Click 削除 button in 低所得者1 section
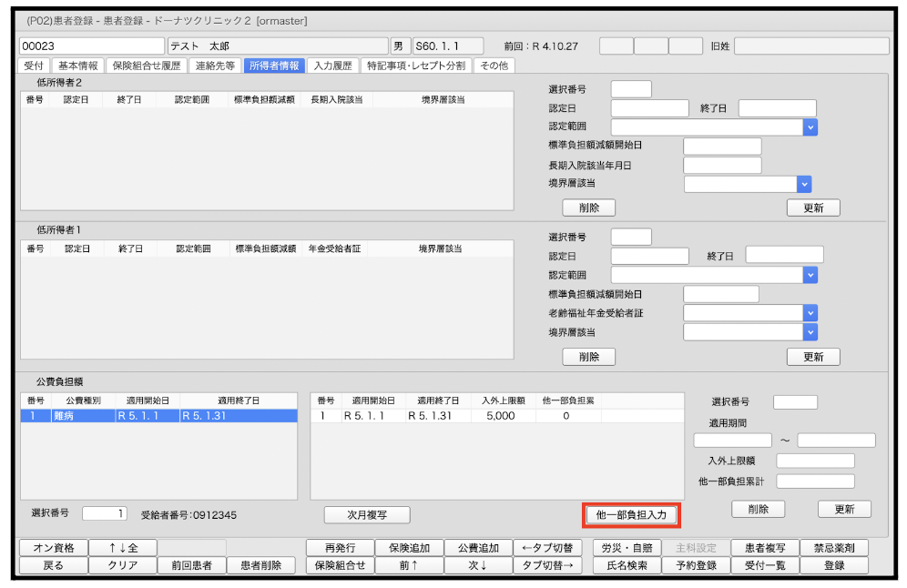The width and height of the screenshot is (907, 588). point(589,357)
